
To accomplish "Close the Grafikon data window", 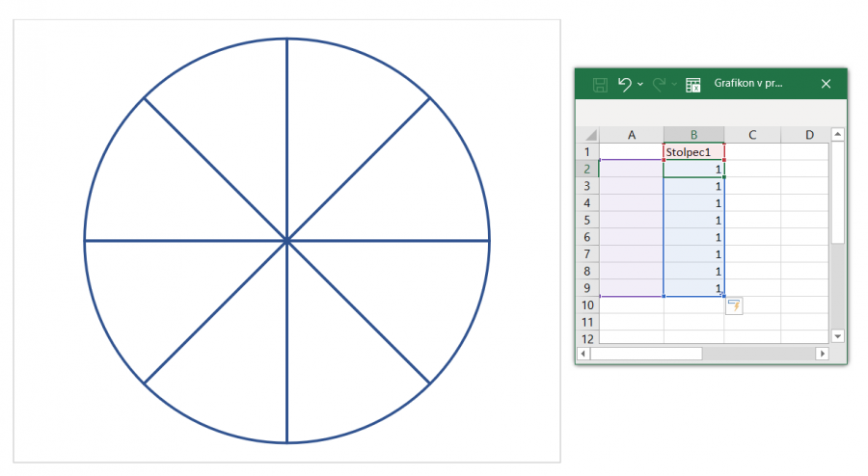I will point(826,84).
